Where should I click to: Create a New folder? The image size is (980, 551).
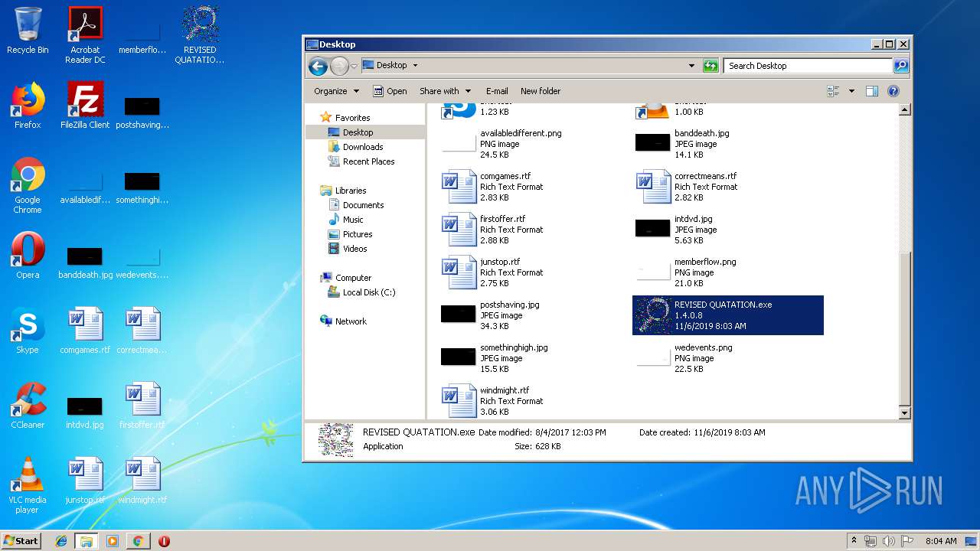click(x=541, y=91)
